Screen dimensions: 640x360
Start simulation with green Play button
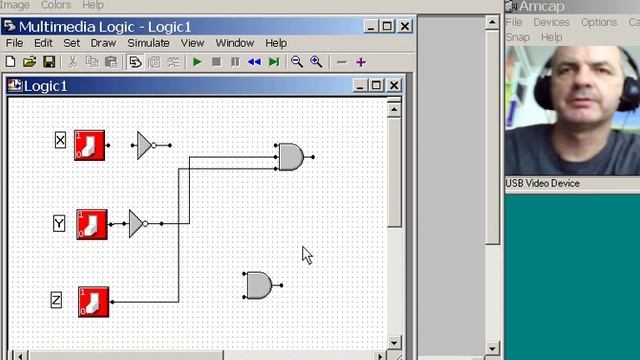[197, 62]
